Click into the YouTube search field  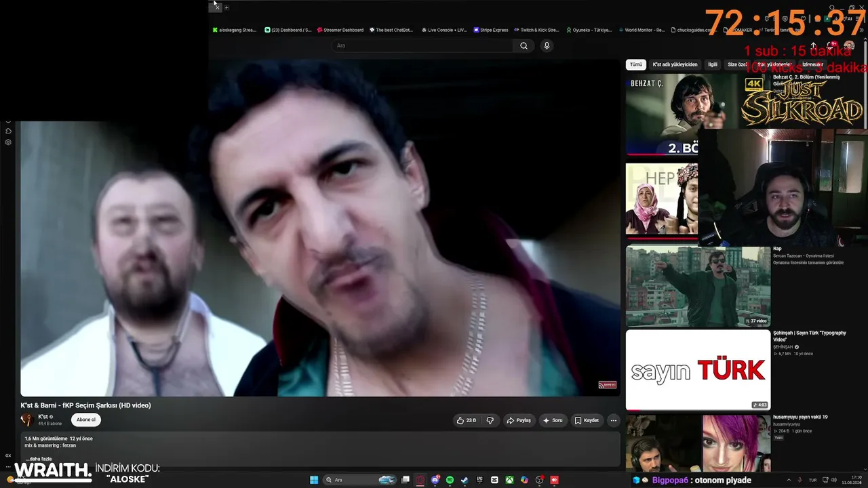pyautogui.click(x=422, y=45)
